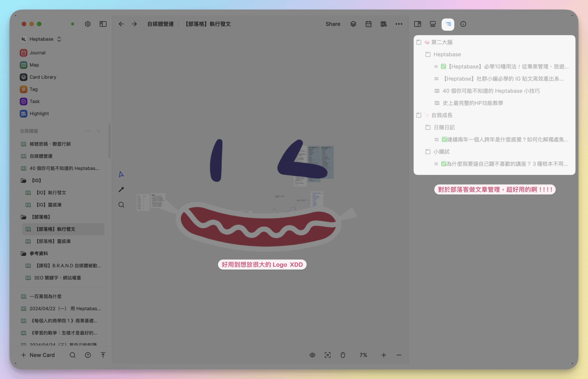Collapse the 參考資料 folder
The image size is (588, 379).
(x=24, y=254)
